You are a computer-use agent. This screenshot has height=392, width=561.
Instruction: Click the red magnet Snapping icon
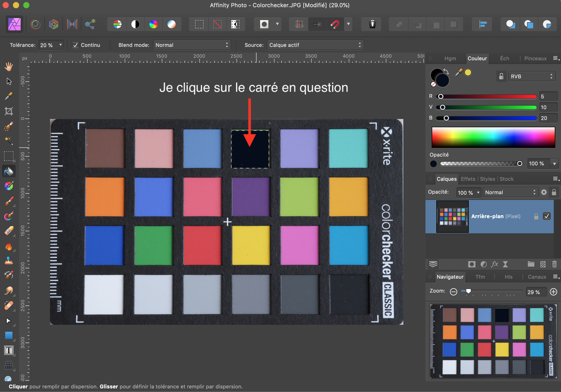(335, 24)
